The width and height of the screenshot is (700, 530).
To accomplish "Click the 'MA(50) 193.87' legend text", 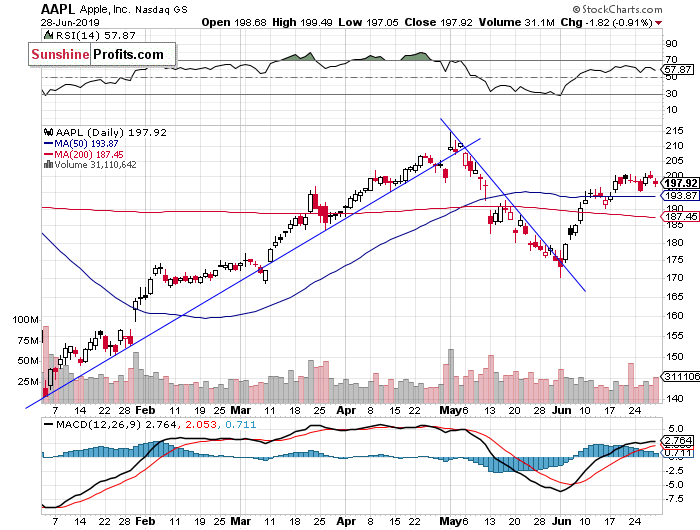I will [86, 144].
